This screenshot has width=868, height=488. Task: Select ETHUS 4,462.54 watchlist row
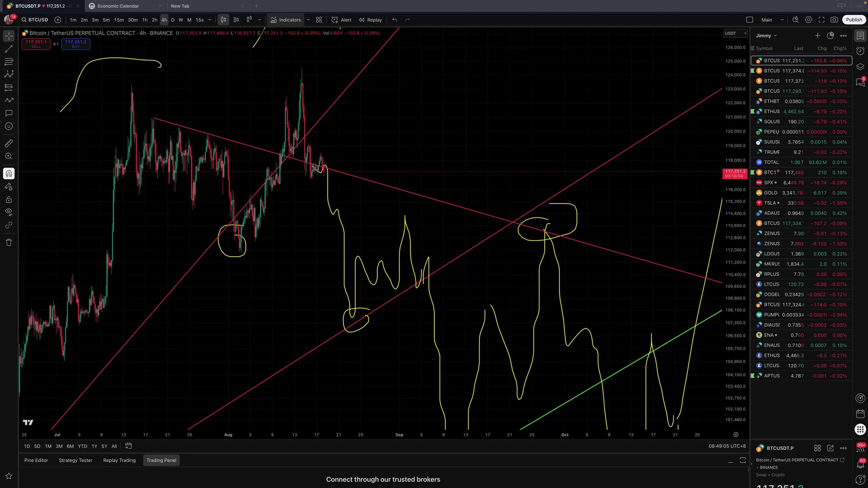801,111
